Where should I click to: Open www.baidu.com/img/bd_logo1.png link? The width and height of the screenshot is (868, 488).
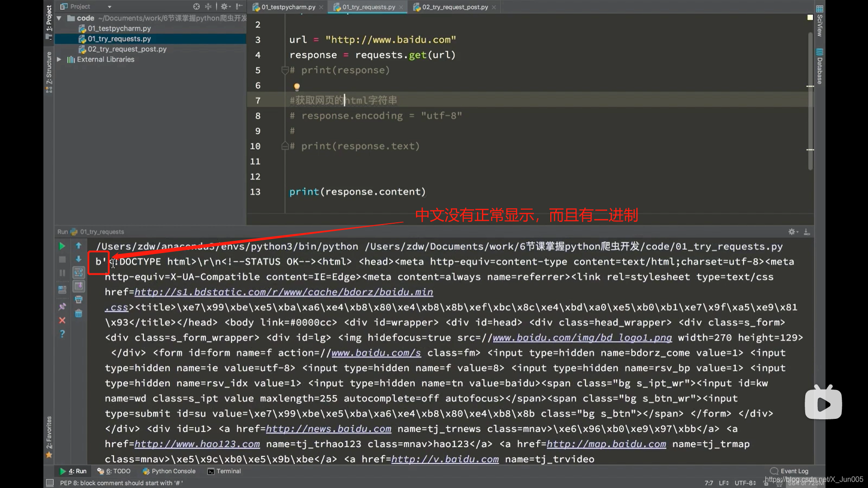[582, 338]
